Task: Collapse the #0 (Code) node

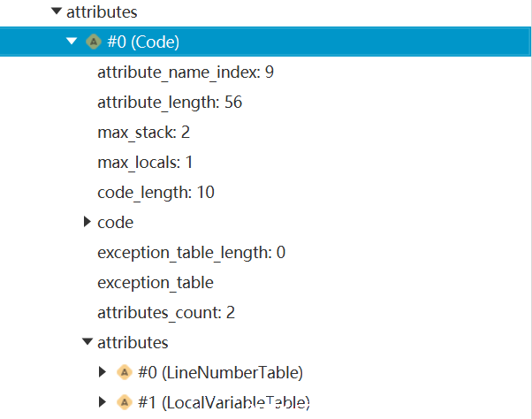Action: tap(72, 41)
